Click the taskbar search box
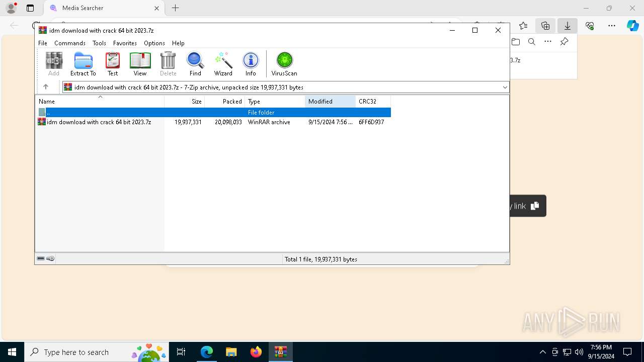Screen dimensions: 644x362 pos(98,352)
